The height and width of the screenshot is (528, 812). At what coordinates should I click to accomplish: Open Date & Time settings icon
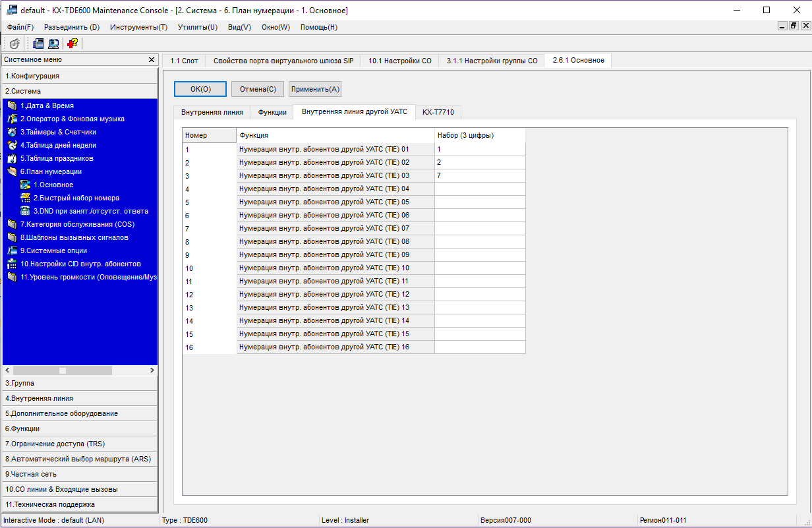tap(11, 105)
